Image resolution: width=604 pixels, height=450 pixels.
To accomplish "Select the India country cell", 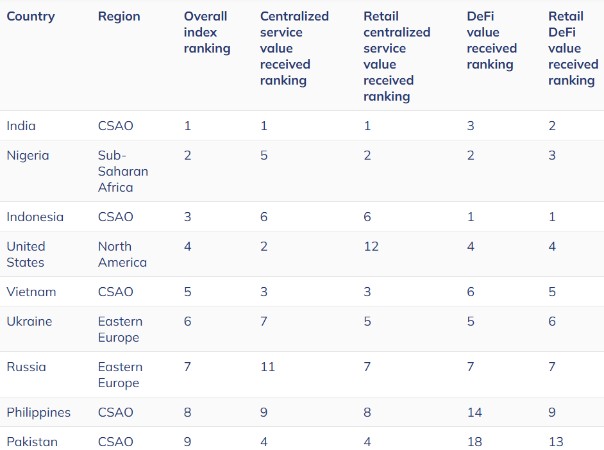I will pyautogui.click(x=22, y=125).
